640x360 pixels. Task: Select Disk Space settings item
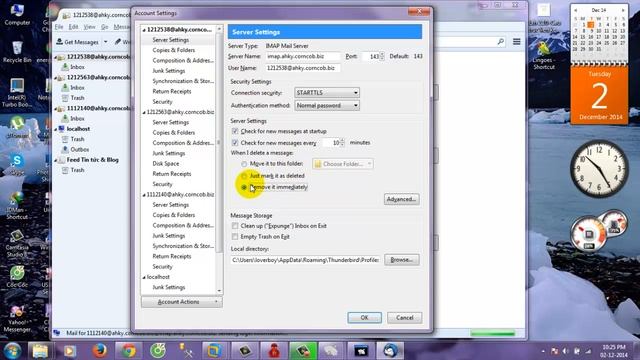pos(166,164)
